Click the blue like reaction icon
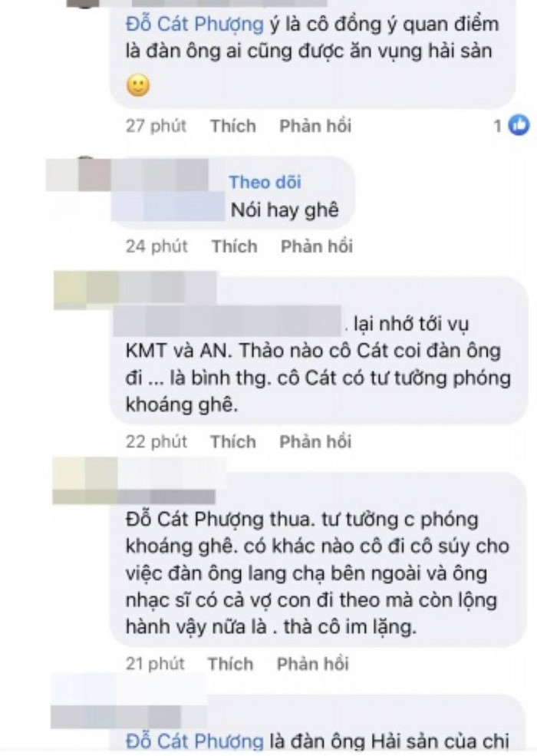Viewport: 537px width, 756px height. (519, 125)
